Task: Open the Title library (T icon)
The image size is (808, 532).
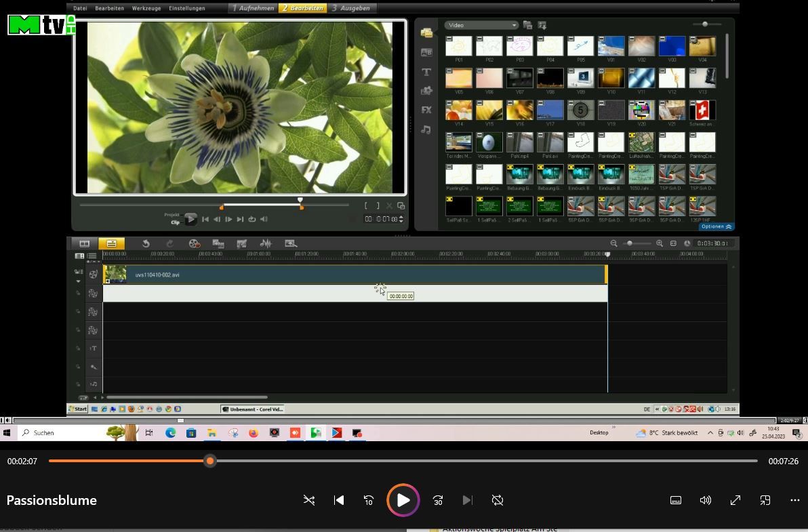Action: (x=426, y=72)
